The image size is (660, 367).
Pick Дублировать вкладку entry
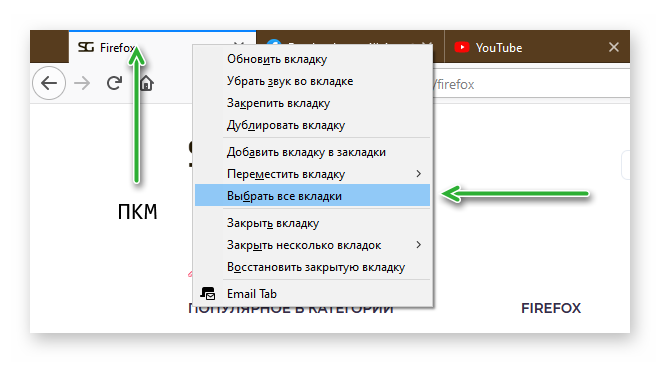point(312,125)
